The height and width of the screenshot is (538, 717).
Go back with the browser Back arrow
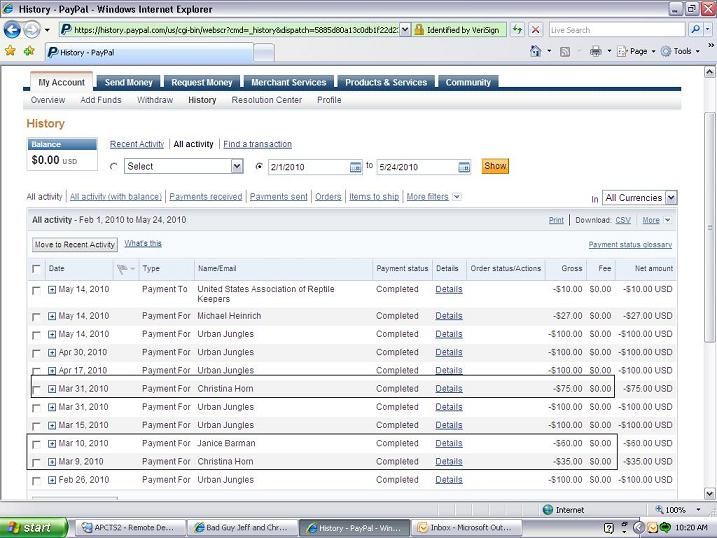click(12, 30)
